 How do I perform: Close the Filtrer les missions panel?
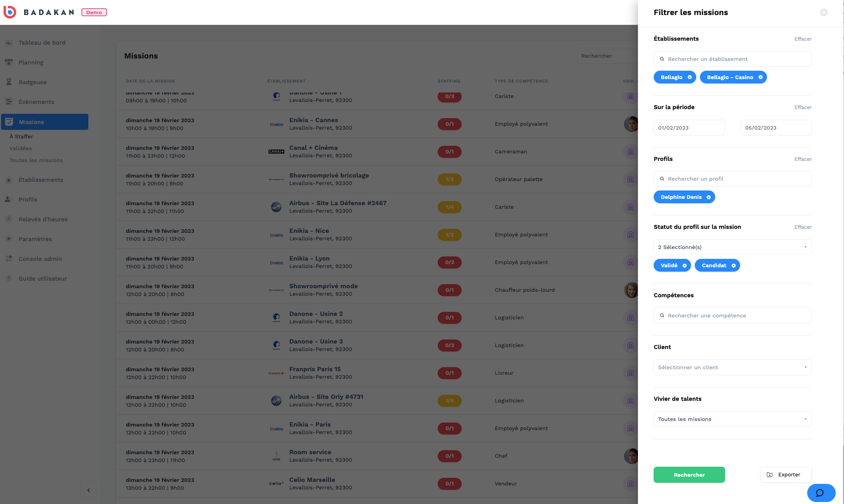(x=823, y=12)
